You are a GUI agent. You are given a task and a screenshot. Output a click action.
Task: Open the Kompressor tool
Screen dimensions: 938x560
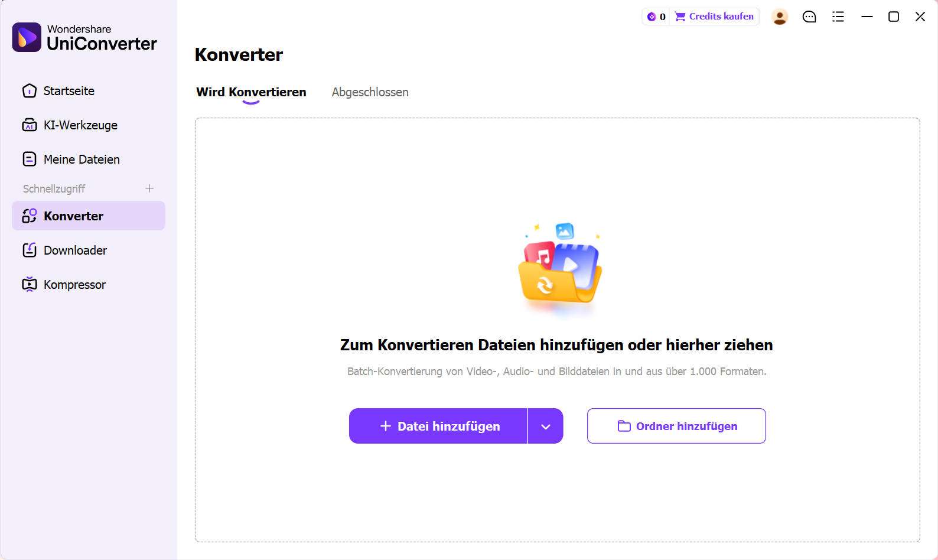pos(88,285)
